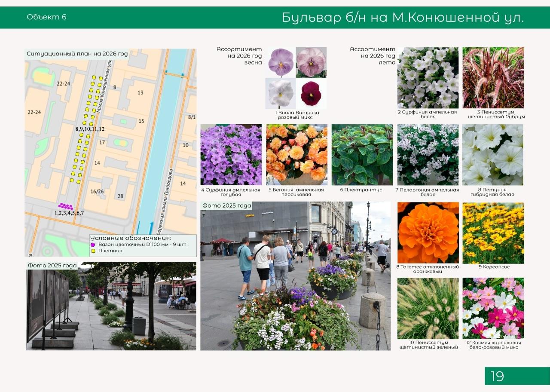Select the Бегония ампельная персиковая photo
Screen dimensions: 550x392
click(x=296, y=155)
